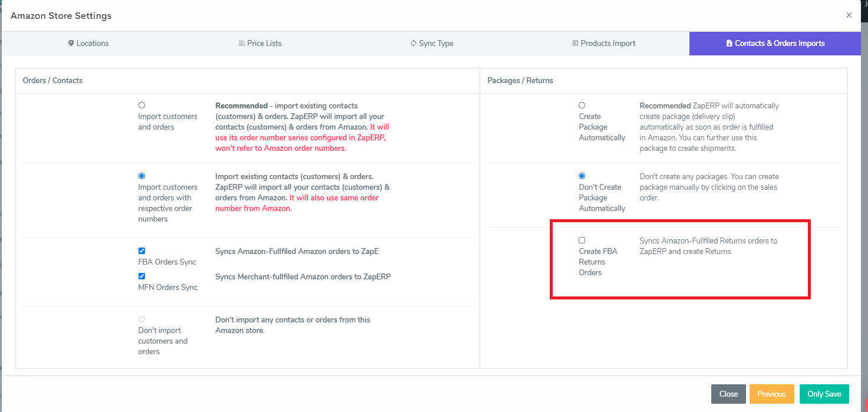Screen dimensions: 868x412
Task: Click the Price Lists list icon
Action: (242, 43)
